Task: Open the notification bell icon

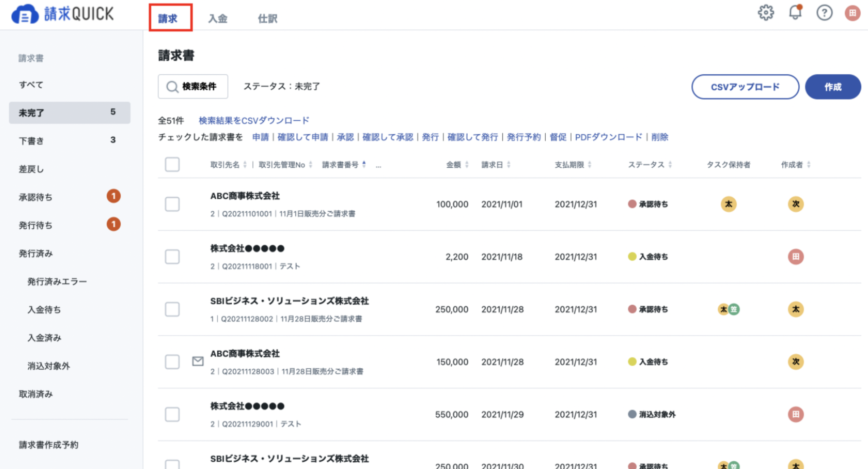Action: point(795,12)
